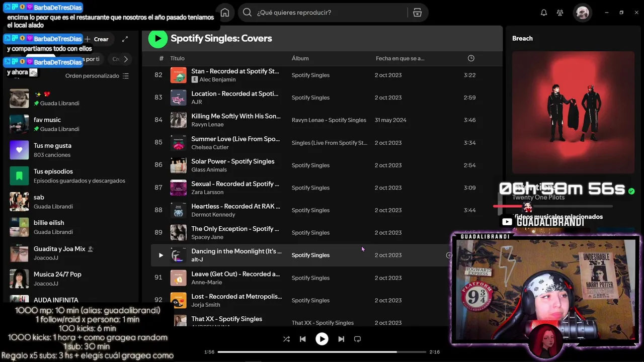This screenshot has width=644, height=362.
Task: Select track Location by AJR
Action: [x=235, y=94]
